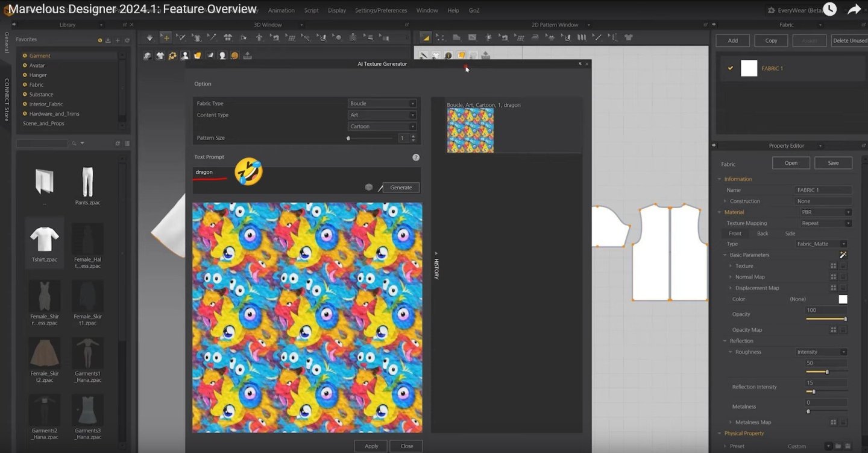Open the Opacity Map grid icon
The height and width of the screenshot is (453, 868).
834,330
